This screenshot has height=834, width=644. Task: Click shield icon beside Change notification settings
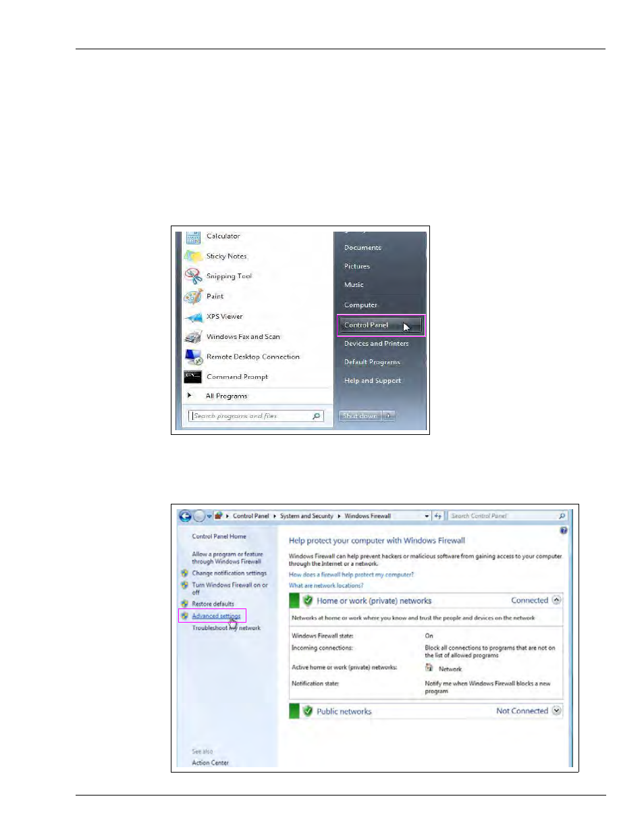tap(184, 573)
